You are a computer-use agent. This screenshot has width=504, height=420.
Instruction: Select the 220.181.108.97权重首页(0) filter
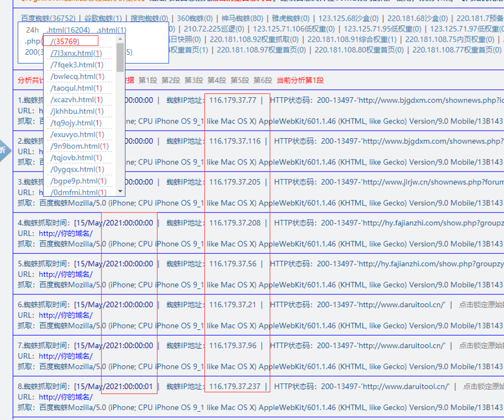261,50
